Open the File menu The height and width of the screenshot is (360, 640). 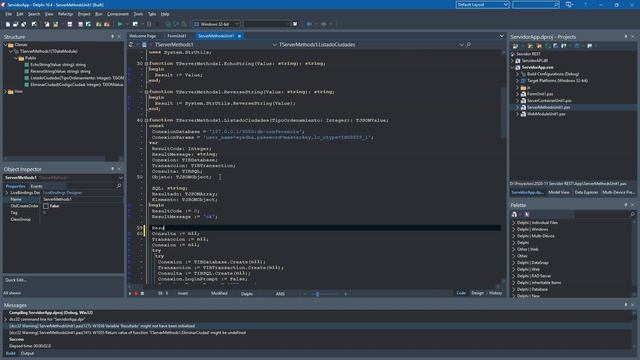pos(9,14)
